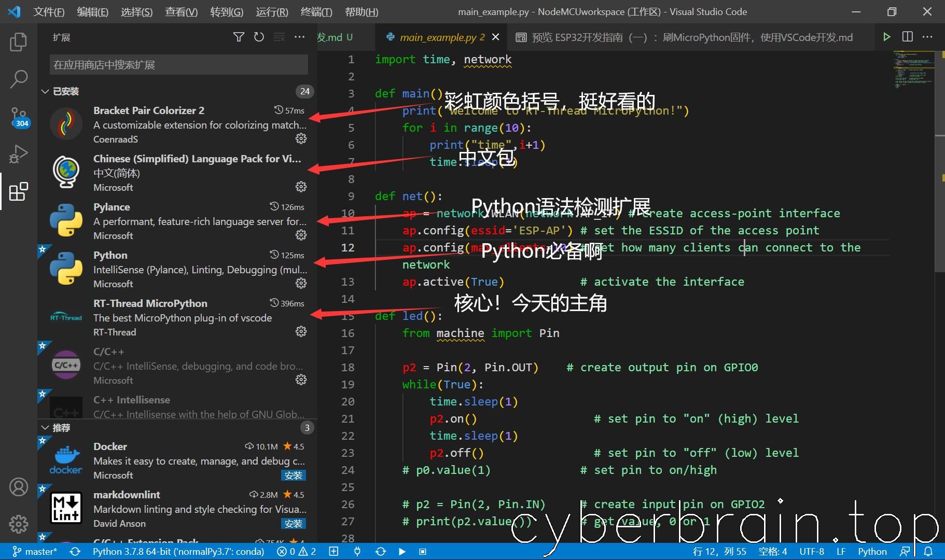The image size is (945, 560).
Task: Change UTF-8 file encoding
Action: pyautogui.click(x=812, y=551)
